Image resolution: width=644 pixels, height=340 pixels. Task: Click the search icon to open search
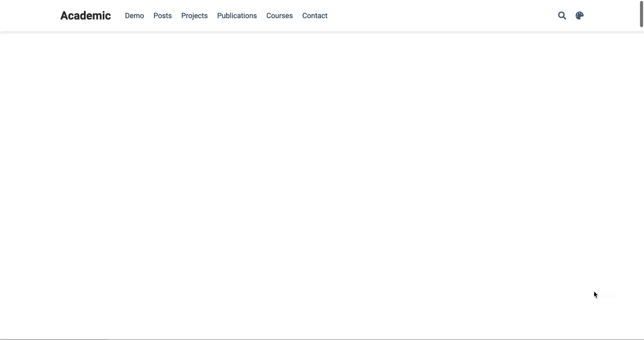562,15
